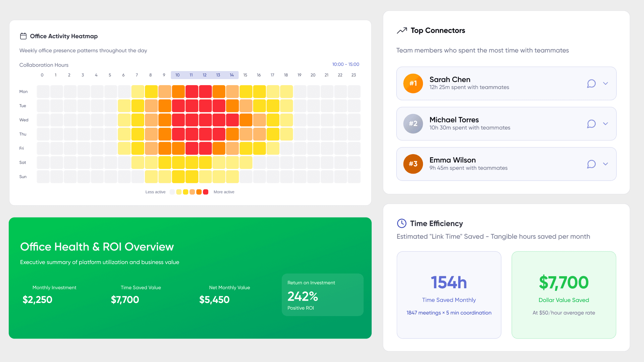Expand Sarah Chen's details chevron
The image size is (644, 362).
605,83
